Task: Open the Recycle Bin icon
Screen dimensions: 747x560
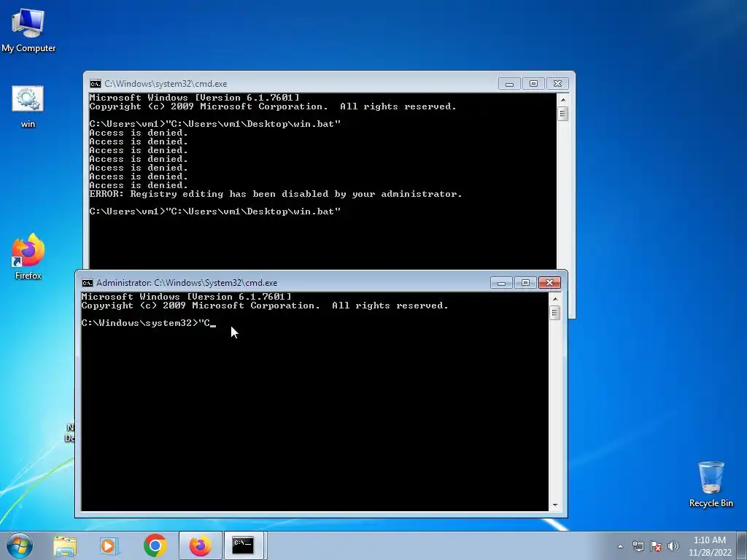Action: pos(711,484)
